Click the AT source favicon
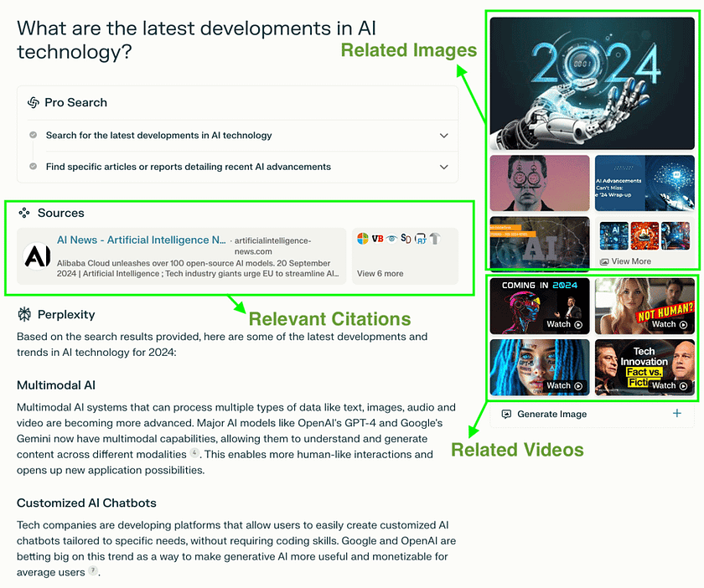The height and width of the screenshot is (588, 704). pyautogui.click(x=420, y=239)
